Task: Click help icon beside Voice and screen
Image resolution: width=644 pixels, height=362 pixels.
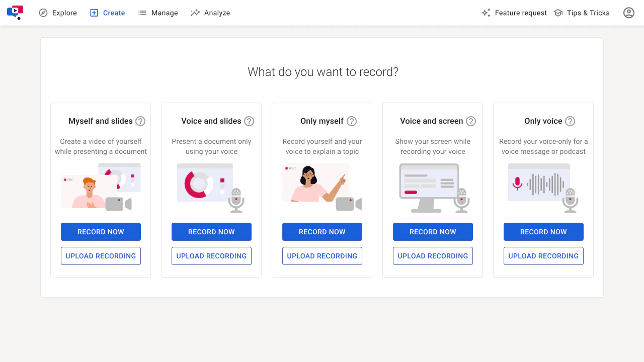Action: coord(471,121)
